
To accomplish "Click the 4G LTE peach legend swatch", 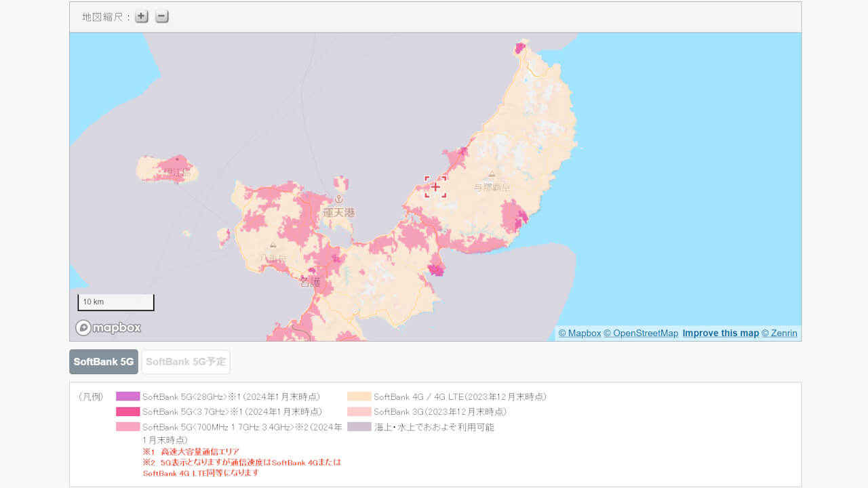I will coord(359,396).
